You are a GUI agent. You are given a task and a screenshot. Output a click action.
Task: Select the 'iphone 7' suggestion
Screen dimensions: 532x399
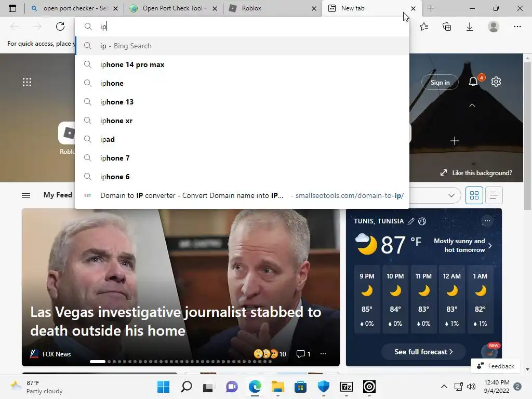click(242, 158)
